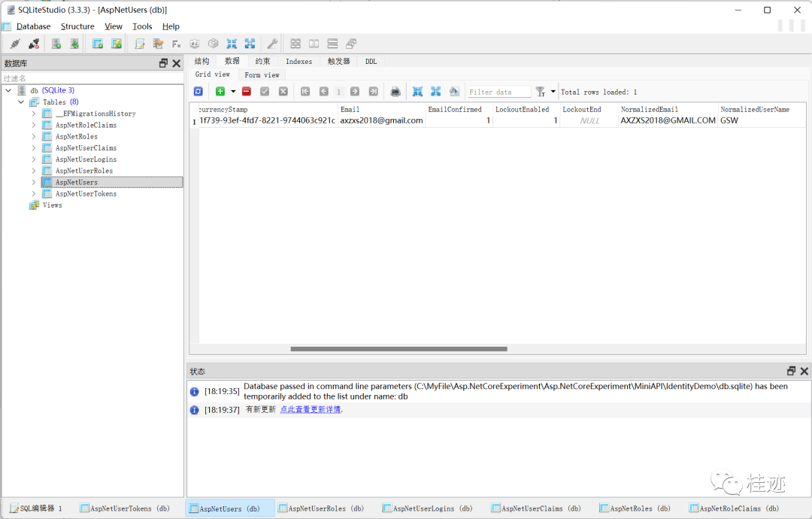Expand AspNetUserTokens tree node
The image size is (812, 519).
tap(34, 194)
